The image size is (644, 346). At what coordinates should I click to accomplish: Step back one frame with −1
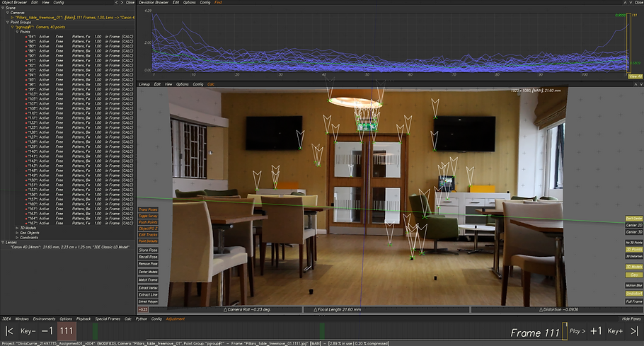(47, 331)
